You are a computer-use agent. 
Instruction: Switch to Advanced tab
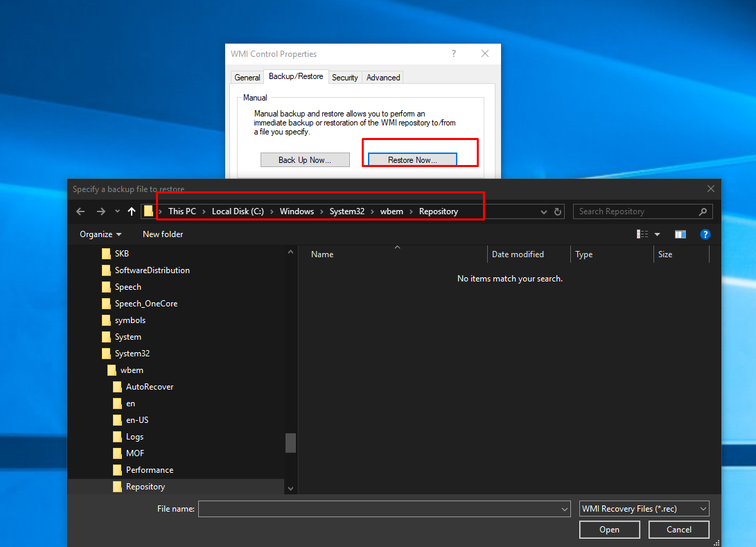tap(383, 77)
